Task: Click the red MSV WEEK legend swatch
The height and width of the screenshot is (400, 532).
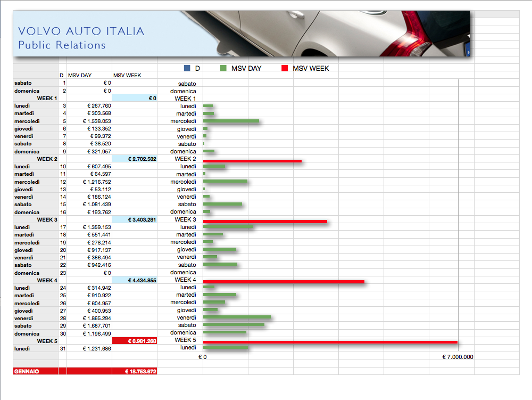Action: [x=285, y=68]
